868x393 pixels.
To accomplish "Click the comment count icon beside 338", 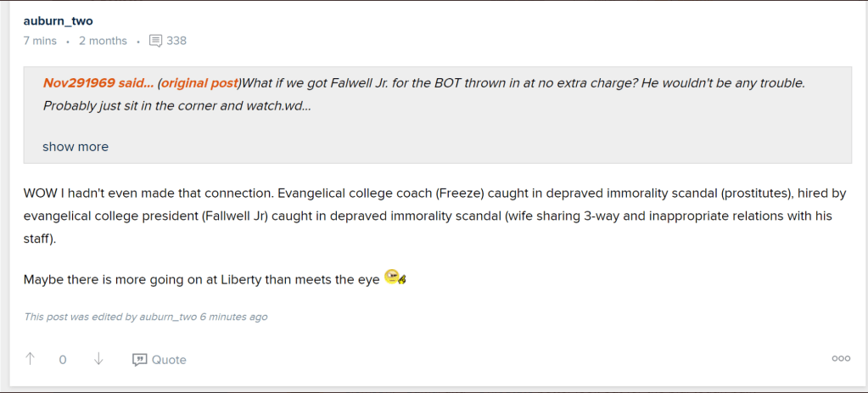I will coord(155,41).
